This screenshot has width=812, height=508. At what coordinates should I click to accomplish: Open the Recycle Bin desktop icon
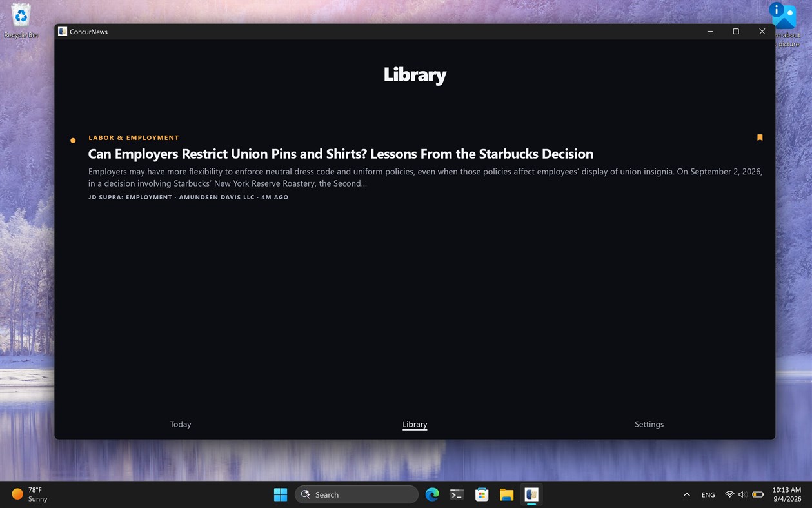21,21
